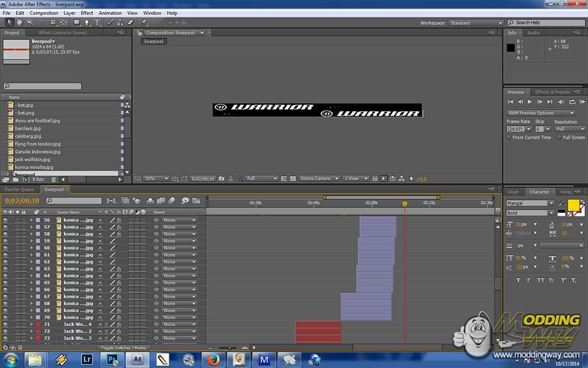Select the Zoom tool in the toolbar
Viewport: 588px width, 368px height.
coord(28,22)
